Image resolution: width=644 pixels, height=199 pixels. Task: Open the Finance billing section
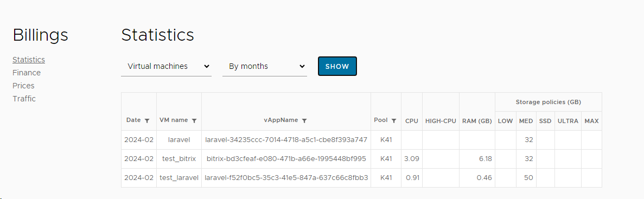[x=27, y=73]
